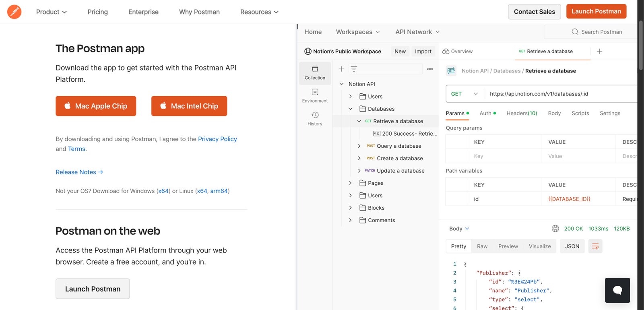Image resolution: width=644 pixels, height=310 pixels.
Task: Open the History sidebar icon
Action: (x=315, y=119)
